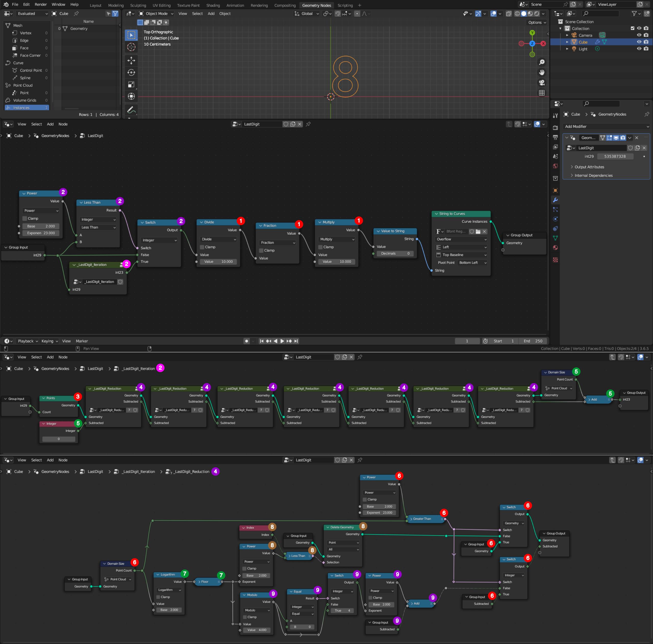Click green Y axis on navigation gizmo
This screenshot has width=653, height=644.
click(x=532, y=33)
